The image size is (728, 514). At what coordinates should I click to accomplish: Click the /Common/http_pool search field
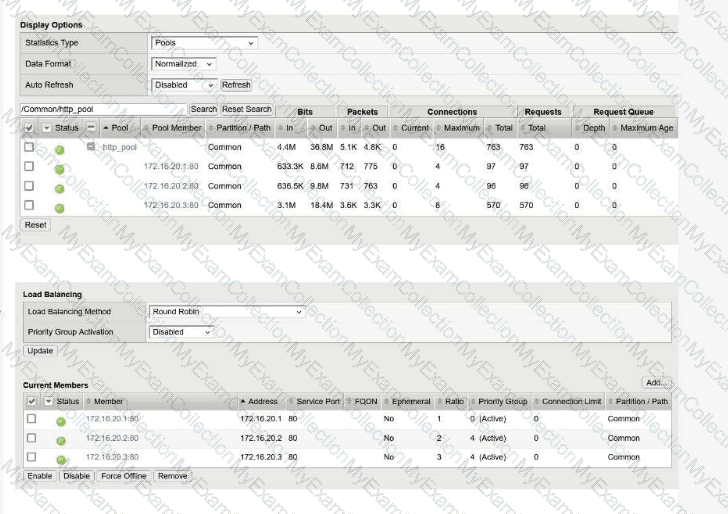(103, 109)
